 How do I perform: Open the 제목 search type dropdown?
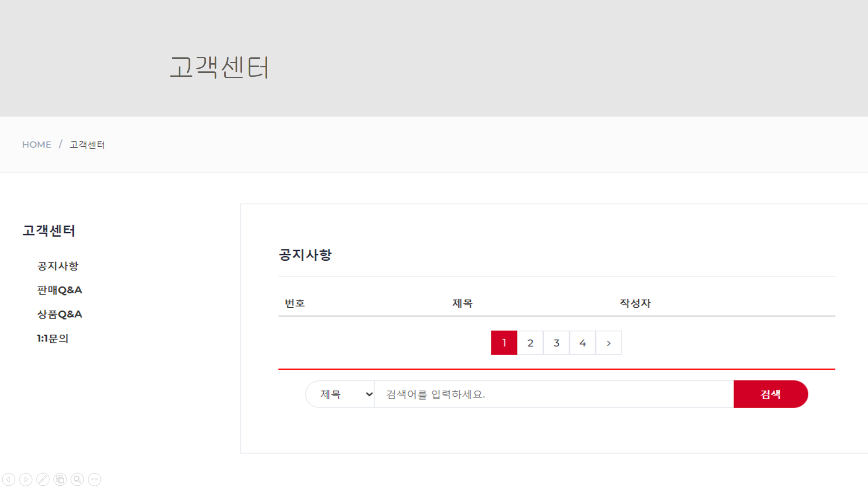click(340, 394)
